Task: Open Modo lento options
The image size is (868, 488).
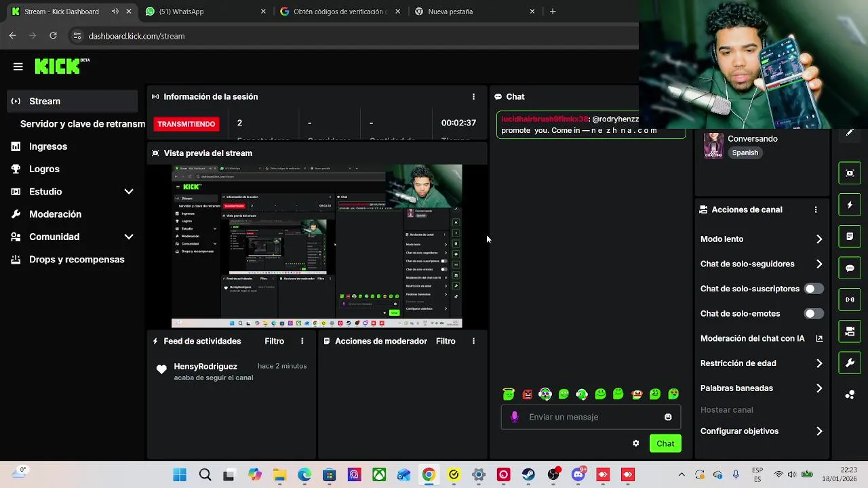Action: [761, 239]
